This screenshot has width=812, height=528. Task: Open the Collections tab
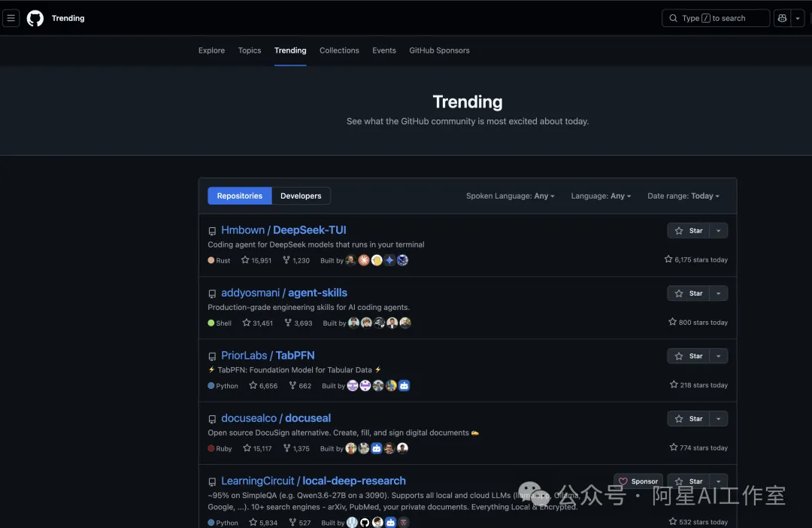coord(339,50)
